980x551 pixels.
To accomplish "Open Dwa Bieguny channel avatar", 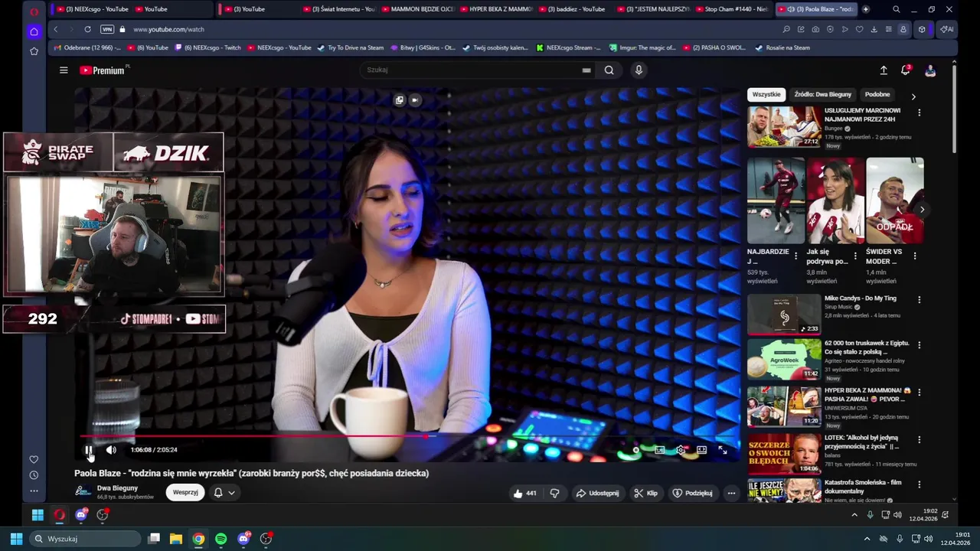I will pyautogui.click(x=83, y=492).
